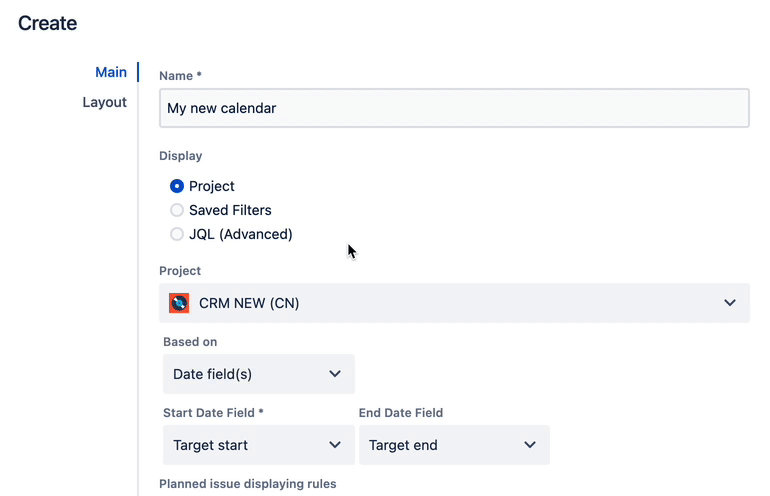Screen dimensions: 770x496
Task: Click the chevron arrow in the Project selector
Action: (x=730, y=303)
